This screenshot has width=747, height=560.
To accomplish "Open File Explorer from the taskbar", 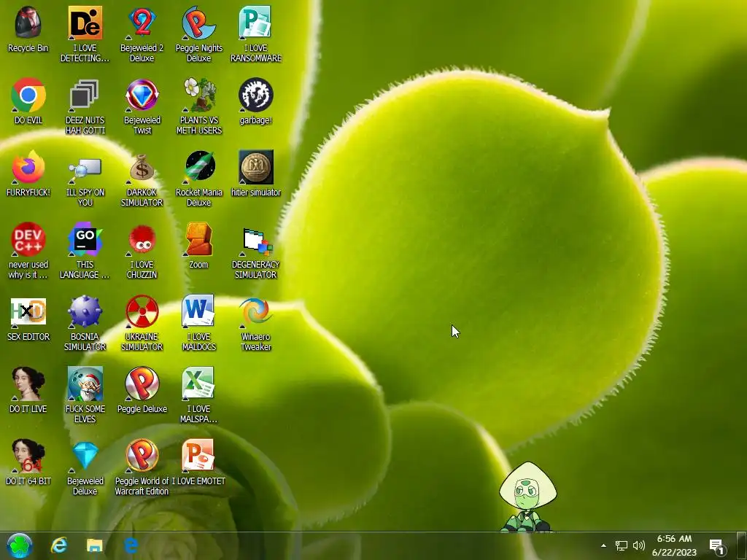I will point(94,545).
